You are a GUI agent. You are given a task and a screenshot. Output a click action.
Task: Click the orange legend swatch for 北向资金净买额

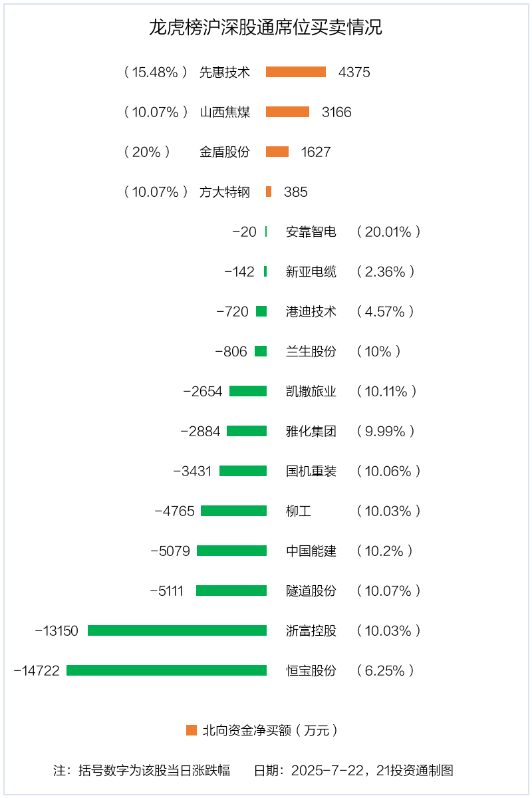click(192, 730)
